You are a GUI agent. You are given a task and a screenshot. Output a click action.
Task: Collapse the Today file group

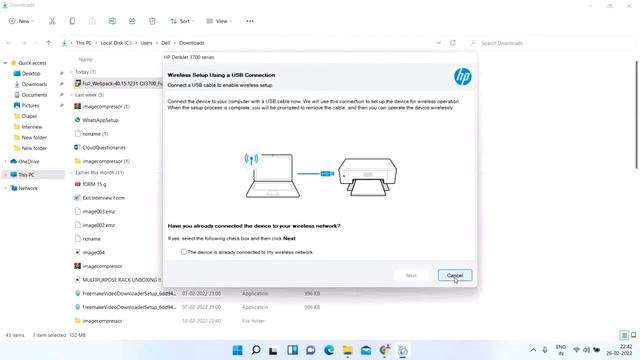[71, 72]
